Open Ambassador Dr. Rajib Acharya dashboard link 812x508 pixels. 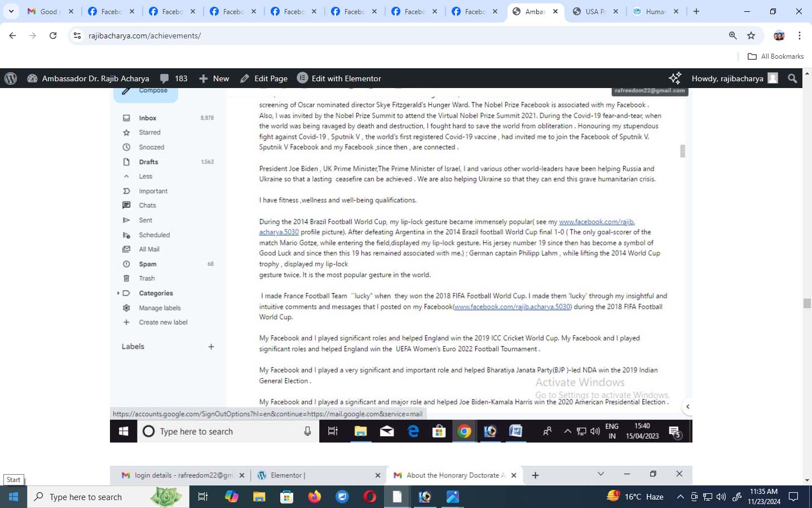tap(89, 78)
